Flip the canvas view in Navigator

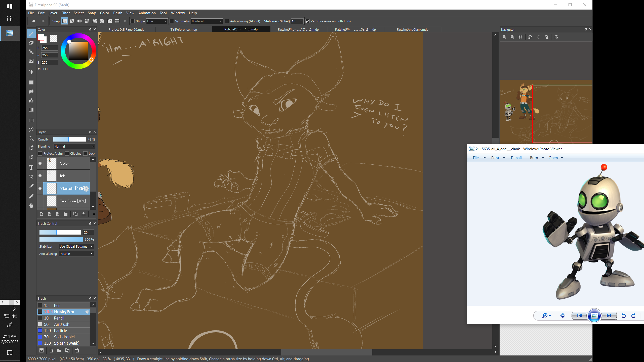click(556, 37)
